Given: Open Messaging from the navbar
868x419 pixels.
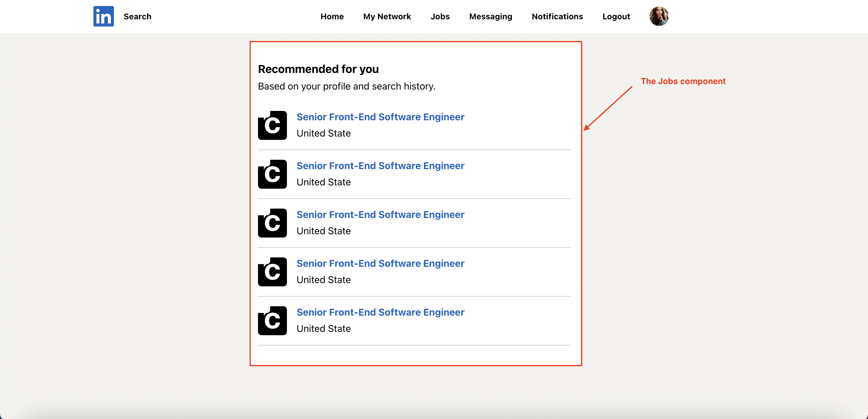Looking at the screenshot, I should click(x=490, y=17).
